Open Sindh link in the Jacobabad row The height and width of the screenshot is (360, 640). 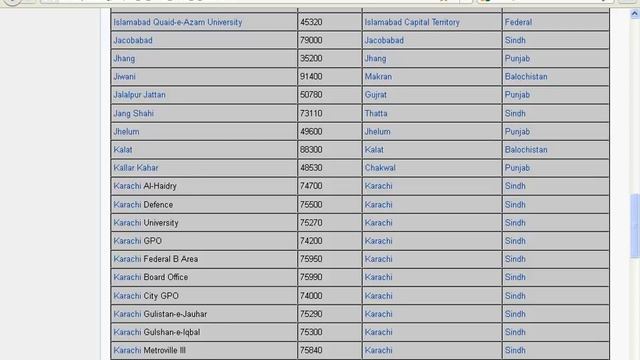click(x=515, y=40)
